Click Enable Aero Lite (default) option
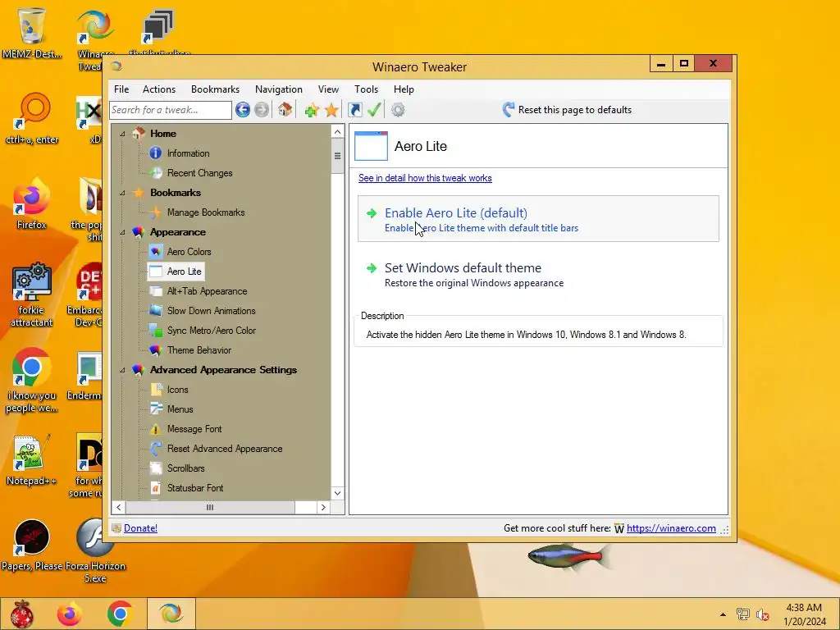 tap(538, 219)
